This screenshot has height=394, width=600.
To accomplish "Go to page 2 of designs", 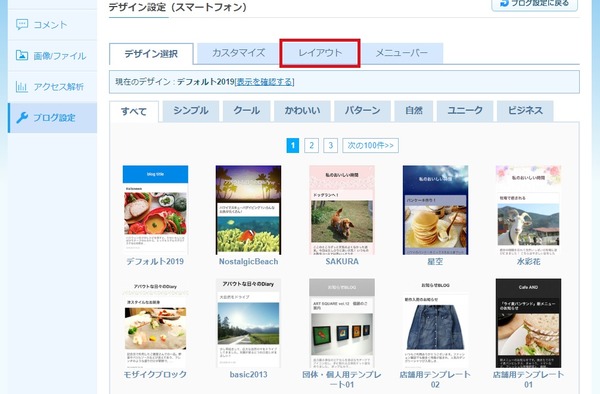I will click(311, 145).
